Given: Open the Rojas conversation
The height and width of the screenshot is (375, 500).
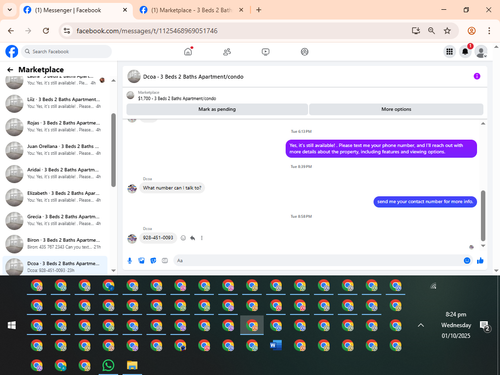Looking at the screenshot, I should [55, 126].
